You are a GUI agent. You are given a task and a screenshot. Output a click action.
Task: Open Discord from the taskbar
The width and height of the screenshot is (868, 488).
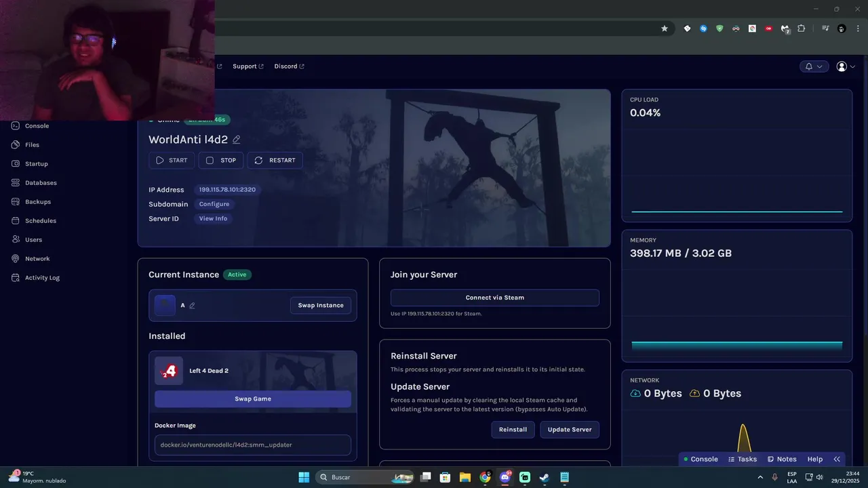point(505,477)
